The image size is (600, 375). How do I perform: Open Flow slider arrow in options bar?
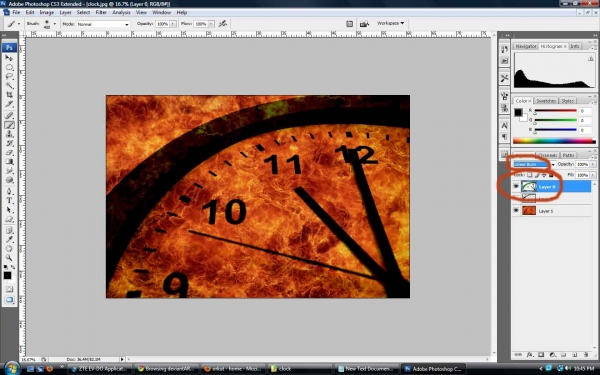pos(211,24)
